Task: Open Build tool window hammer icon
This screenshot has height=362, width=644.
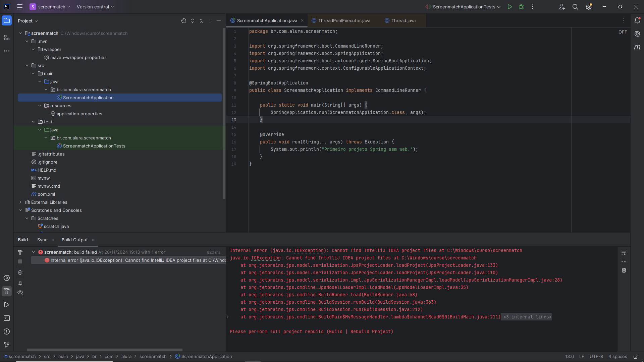Action: click(7, 291)
